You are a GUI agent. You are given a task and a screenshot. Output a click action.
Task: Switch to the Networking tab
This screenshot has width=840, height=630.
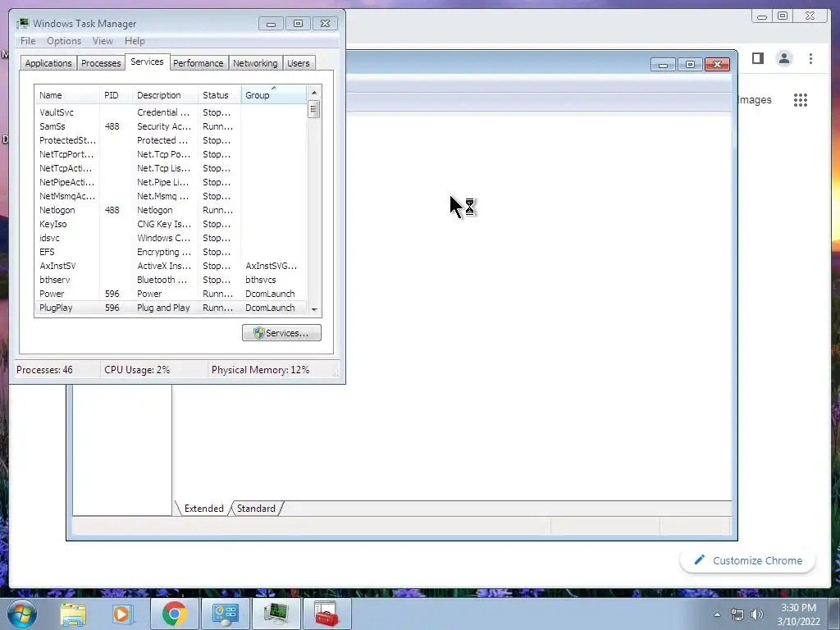[x=255, y=63]
